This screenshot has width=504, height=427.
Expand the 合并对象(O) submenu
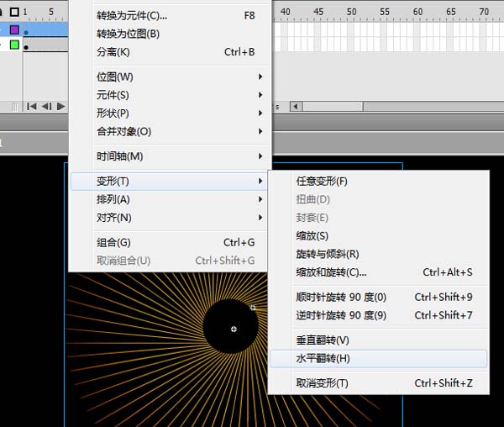pyautogui.click(x=170, y=131)
